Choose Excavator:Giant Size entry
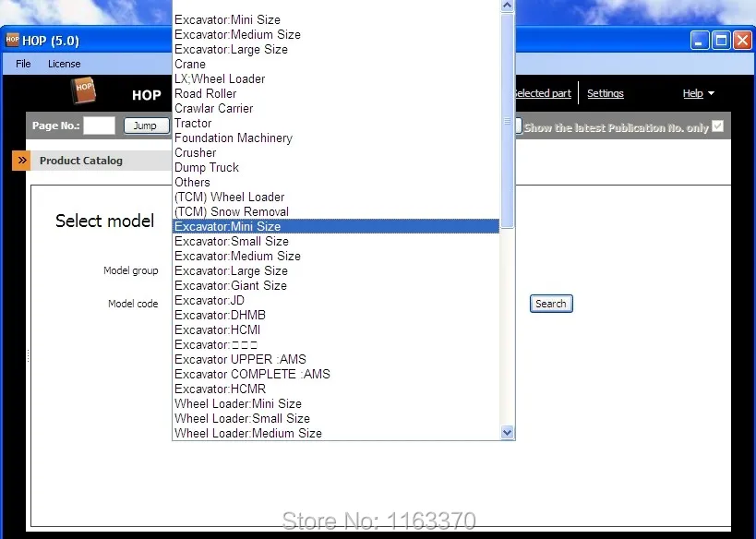 tap(336, 286)
